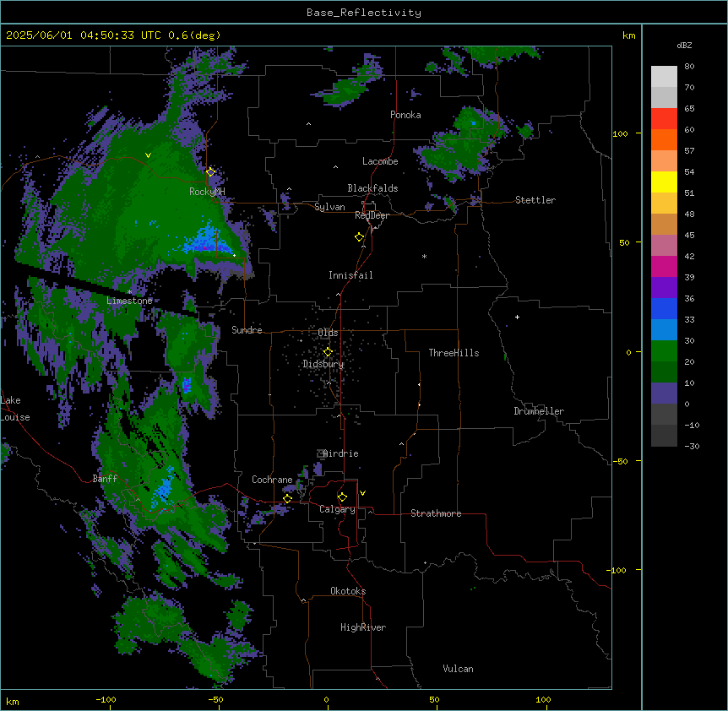Click the Okotoks town label
728x711 pixels.
pos(348,591)
